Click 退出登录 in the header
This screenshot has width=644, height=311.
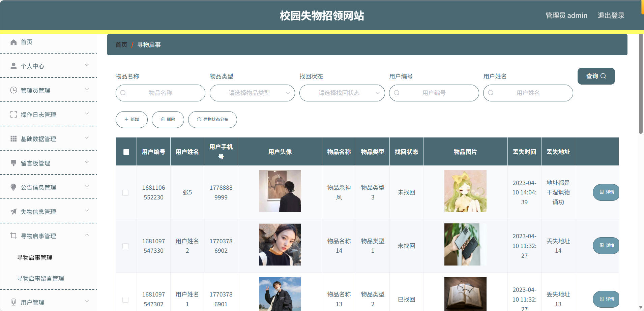click(x=611, y=15)
